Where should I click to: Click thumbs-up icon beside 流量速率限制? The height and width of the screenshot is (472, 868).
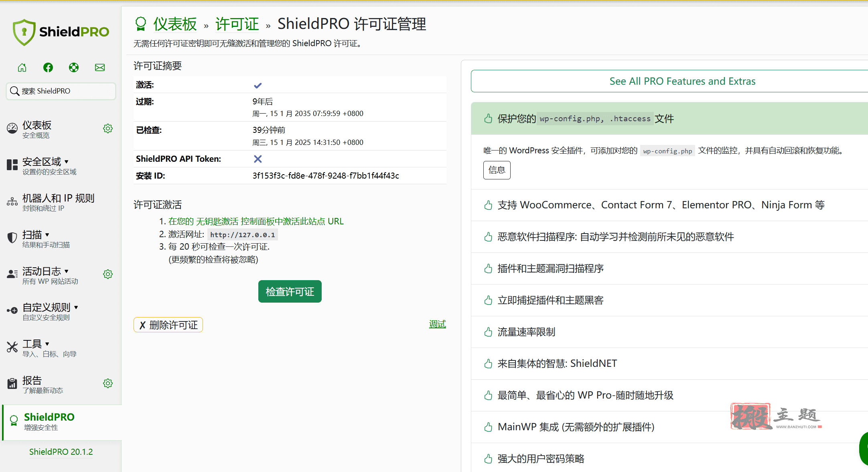coord(488,332)
